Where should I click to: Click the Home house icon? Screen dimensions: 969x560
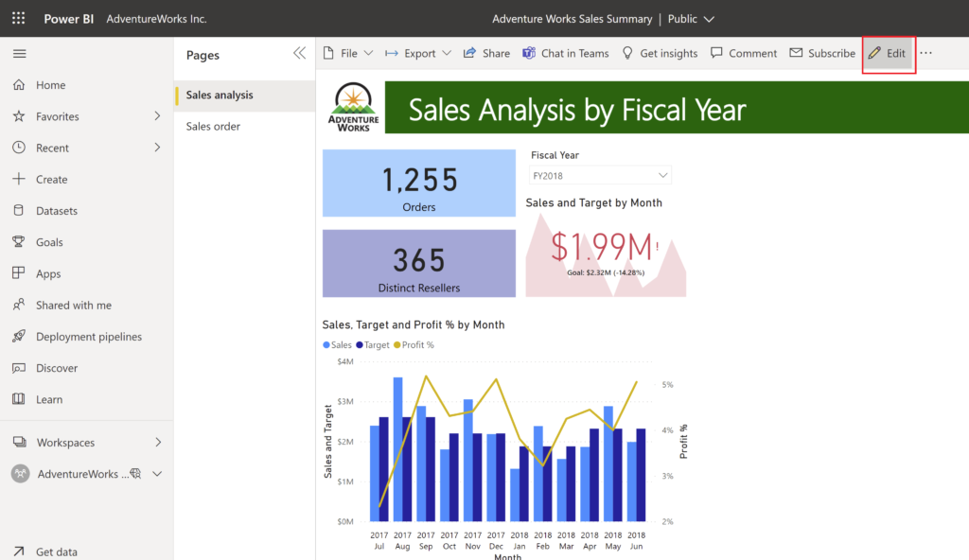[19, 85]
